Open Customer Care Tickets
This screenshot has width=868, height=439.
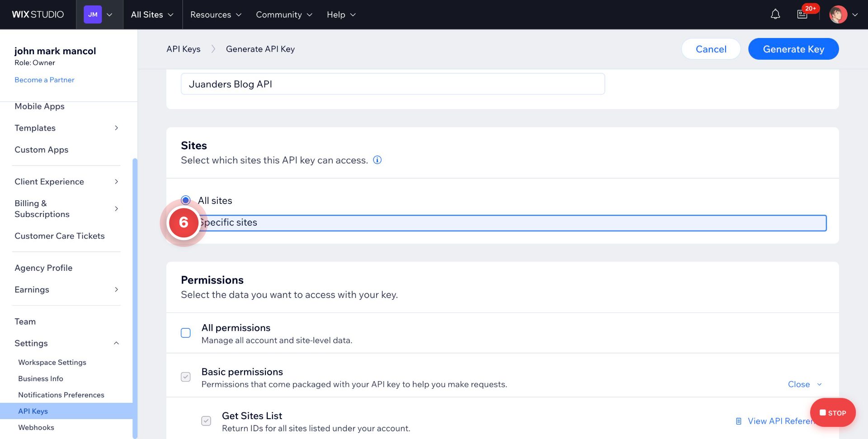click(59, 236)
